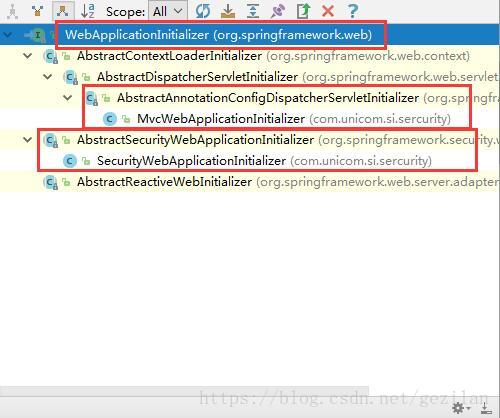
Task: Sort hierarchy alphabetically
Action: click(88, 11)
